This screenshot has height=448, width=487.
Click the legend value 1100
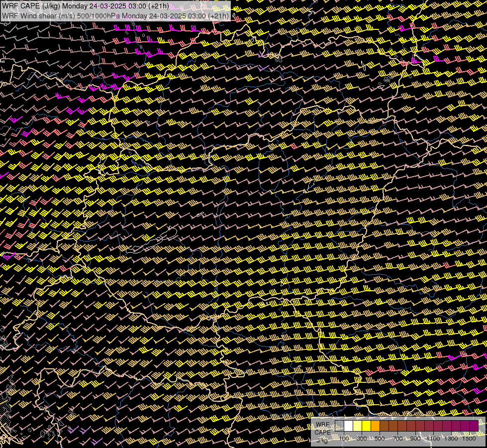point(433,439)
